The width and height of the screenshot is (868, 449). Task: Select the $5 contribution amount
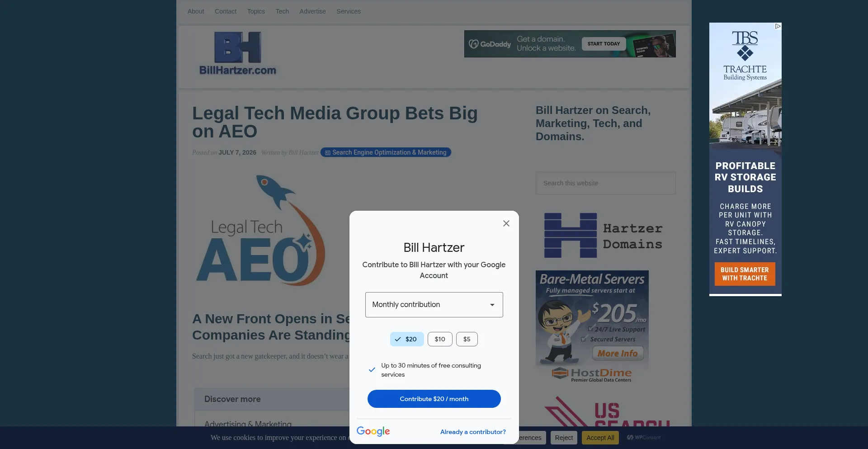[x=467, y=339]
